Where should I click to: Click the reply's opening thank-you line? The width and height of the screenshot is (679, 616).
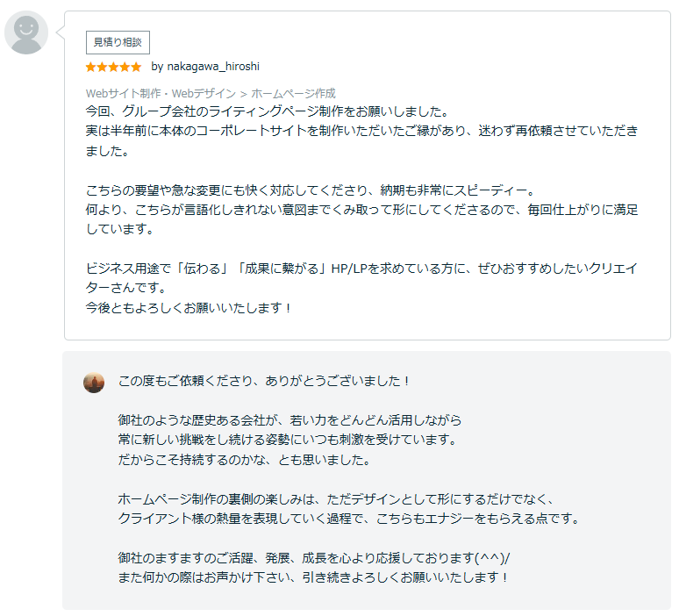pos(264,381)
